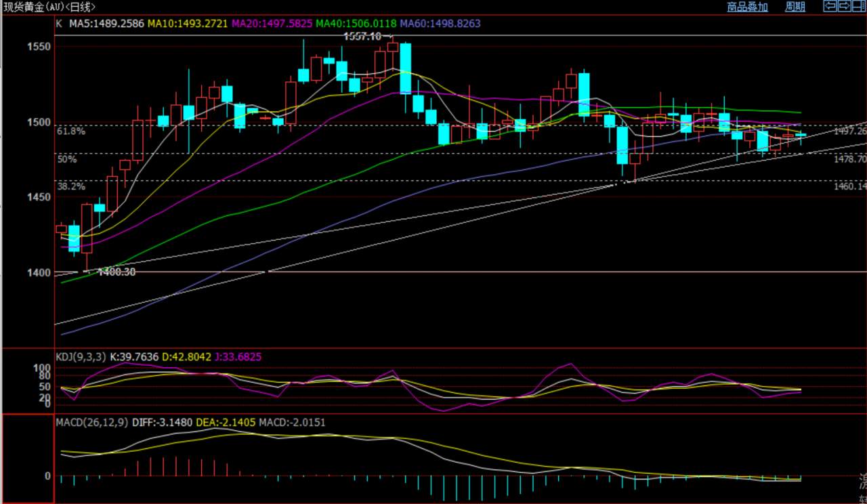Click the K:39.7636 value

pyautogui.click(x=133, y=356)
